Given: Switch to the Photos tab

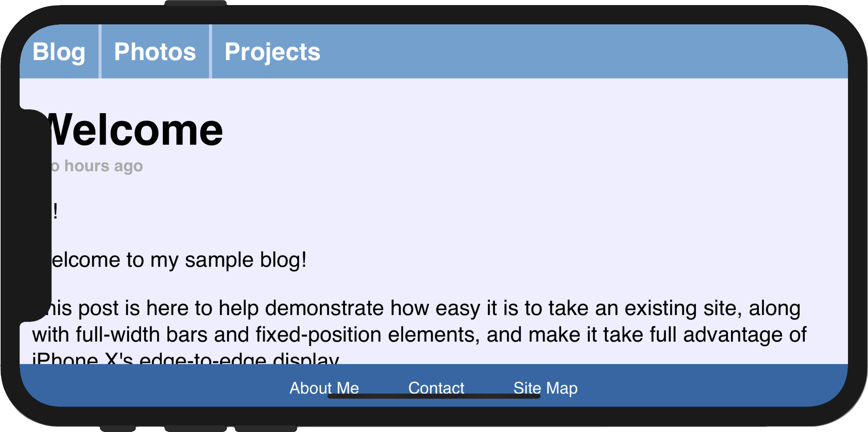Looking at the screenshot, I should 155,51.
